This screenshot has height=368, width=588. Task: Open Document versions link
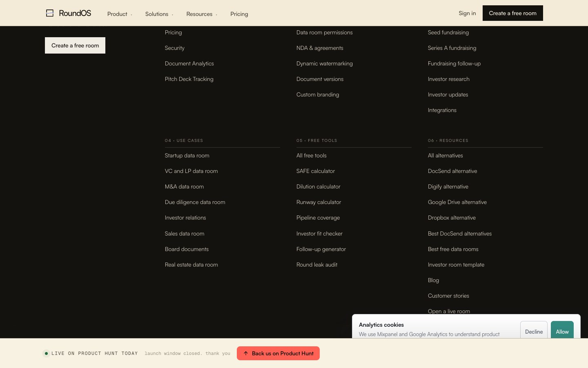point(320,79)
